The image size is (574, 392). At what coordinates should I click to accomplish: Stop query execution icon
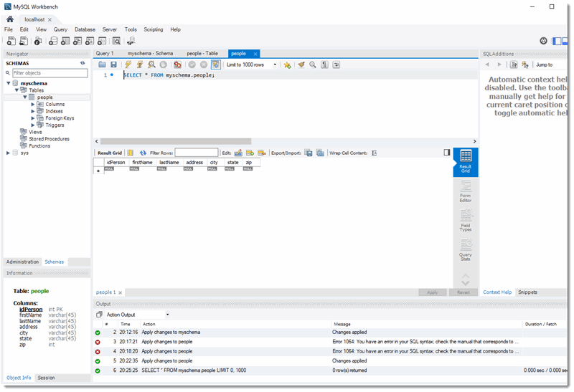point(164,64)
